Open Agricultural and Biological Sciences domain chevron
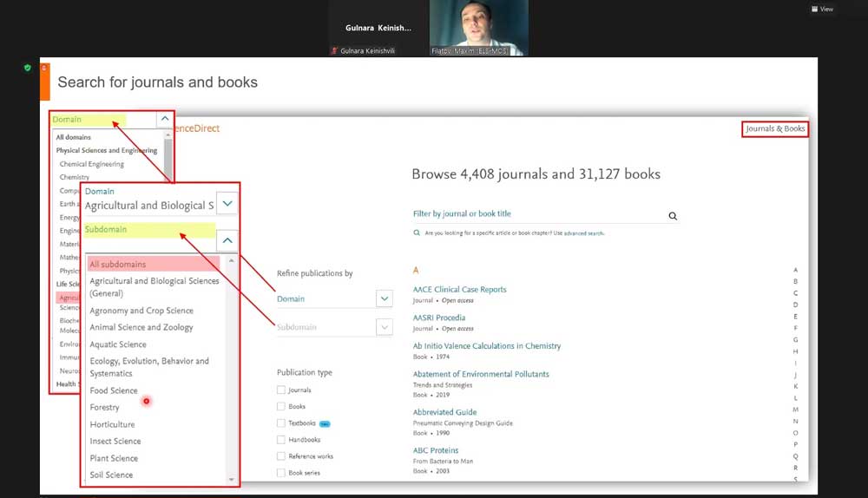This screenshot has height=498, width=868. (227, 205)
